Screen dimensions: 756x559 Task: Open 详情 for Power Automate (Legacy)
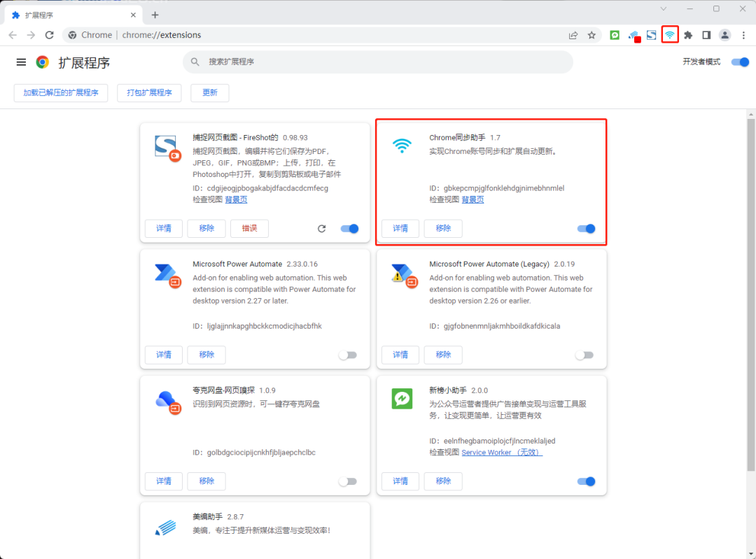pos(400,355)
